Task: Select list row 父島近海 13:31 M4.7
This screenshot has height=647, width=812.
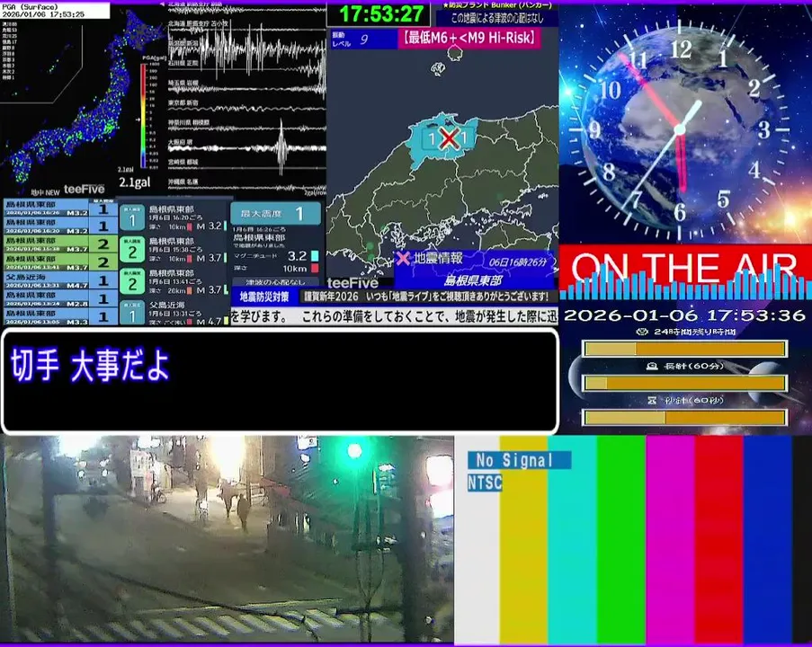Action: 60,280
